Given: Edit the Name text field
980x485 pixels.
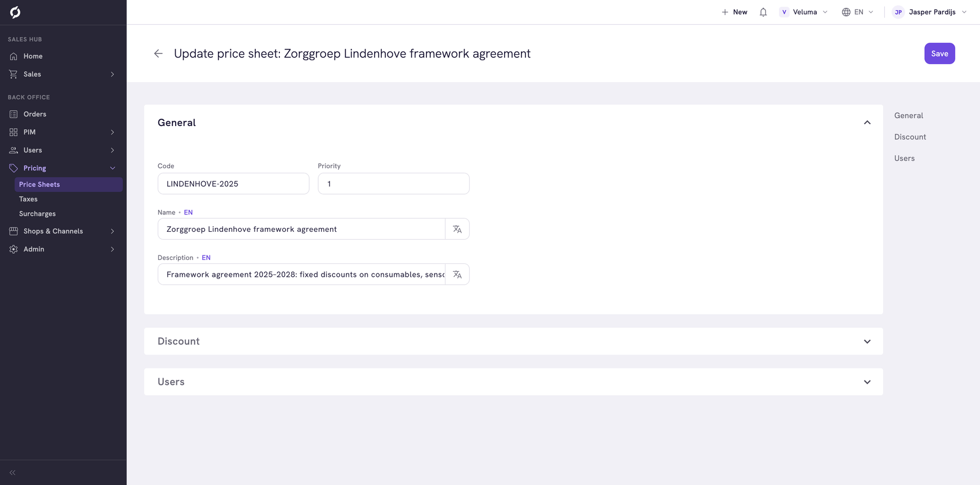Looking at the screenshot, I should coord(302,229).
